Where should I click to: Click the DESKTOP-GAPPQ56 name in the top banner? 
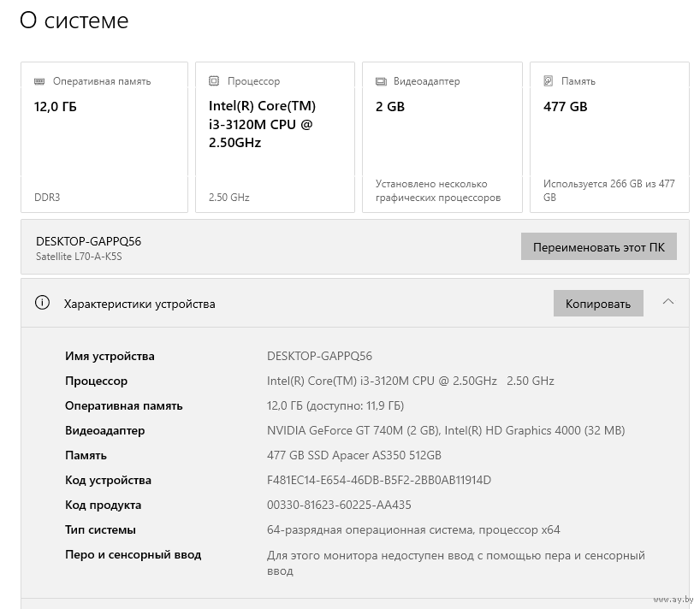[x=88, y=241]
